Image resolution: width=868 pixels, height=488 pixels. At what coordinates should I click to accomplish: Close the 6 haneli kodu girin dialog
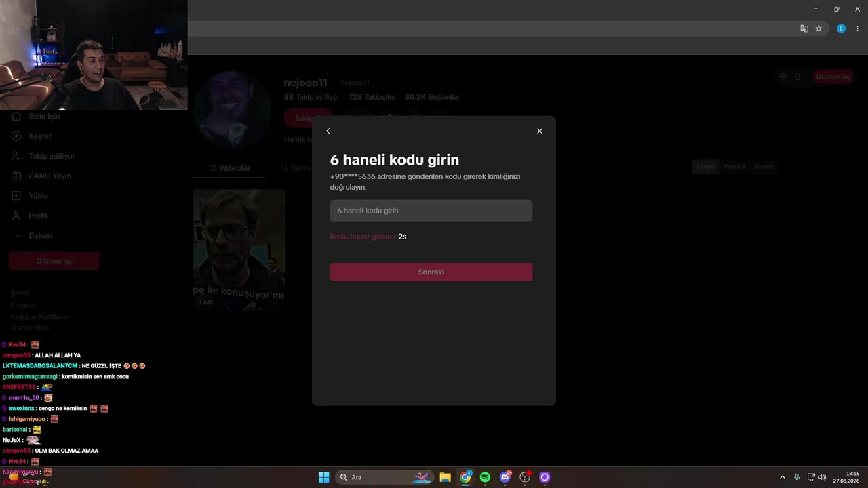pyautogui.click(x=540, y=131)
